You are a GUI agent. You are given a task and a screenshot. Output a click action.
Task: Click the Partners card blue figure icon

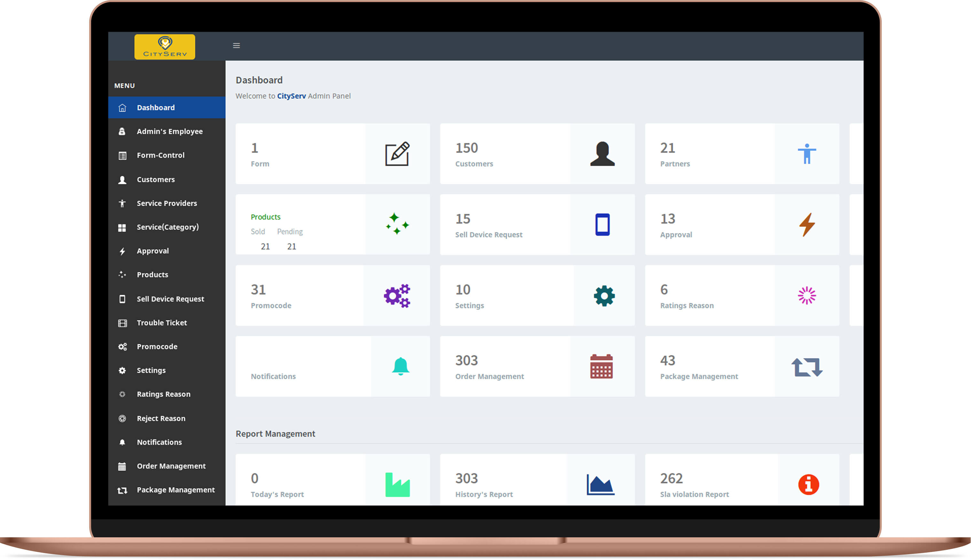[807, 154]
